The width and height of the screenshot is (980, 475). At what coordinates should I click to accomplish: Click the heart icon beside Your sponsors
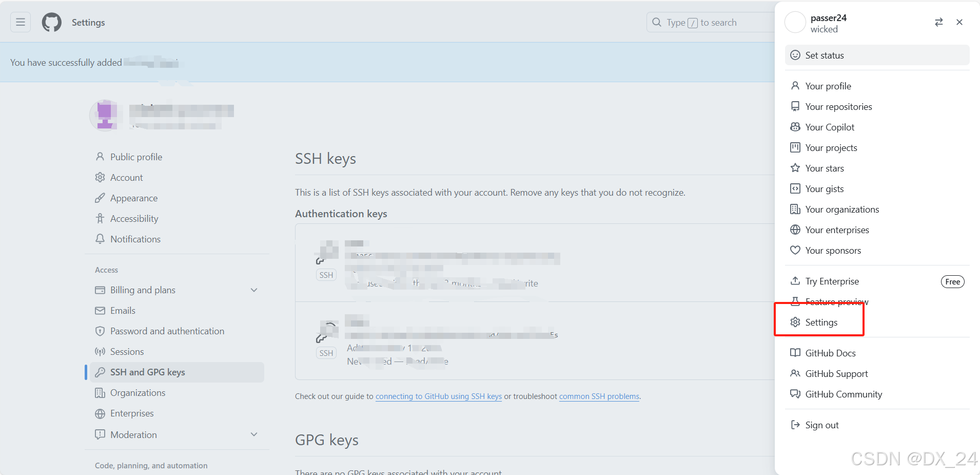(795, 250)
